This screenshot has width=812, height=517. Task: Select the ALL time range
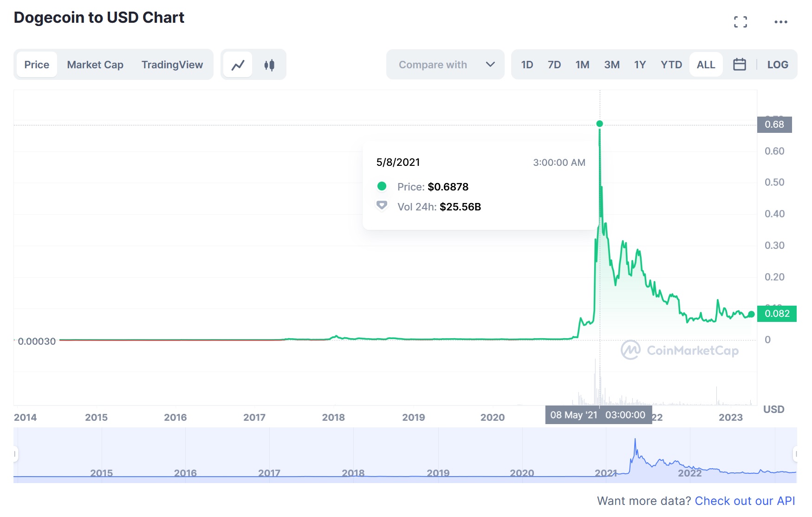pos(706,65)
